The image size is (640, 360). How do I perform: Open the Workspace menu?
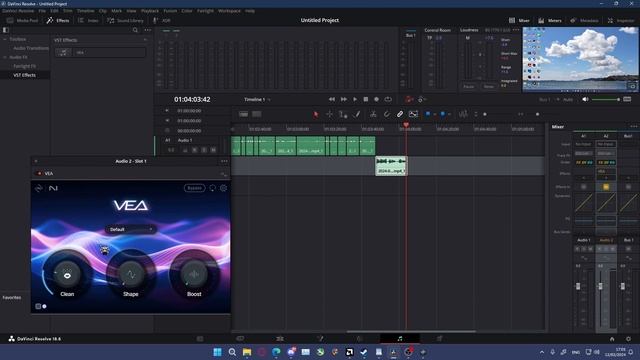tap(229, 11)
